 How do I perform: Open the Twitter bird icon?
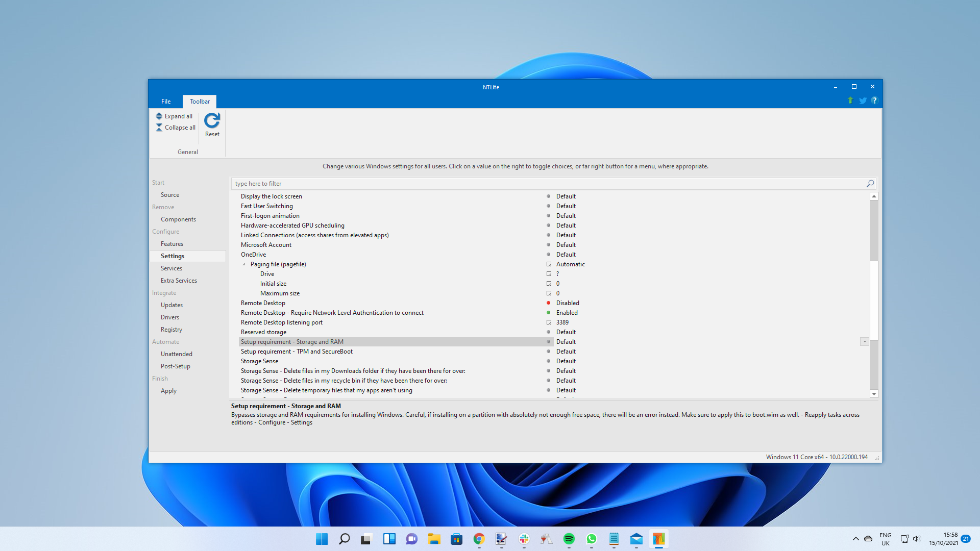(x=863, y=101)
